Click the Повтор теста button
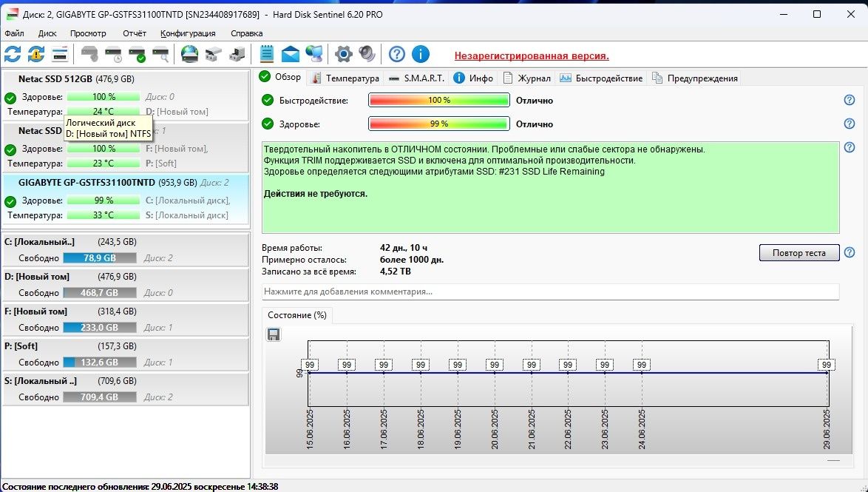 (799, 252)
